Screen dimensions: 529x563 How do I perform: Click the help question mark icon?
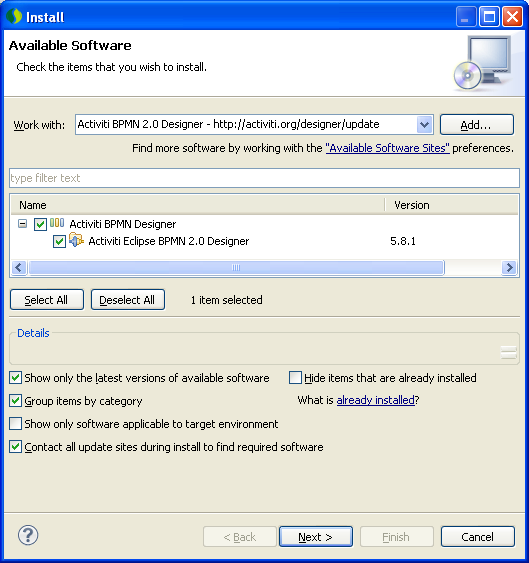[x=28, y=535]
